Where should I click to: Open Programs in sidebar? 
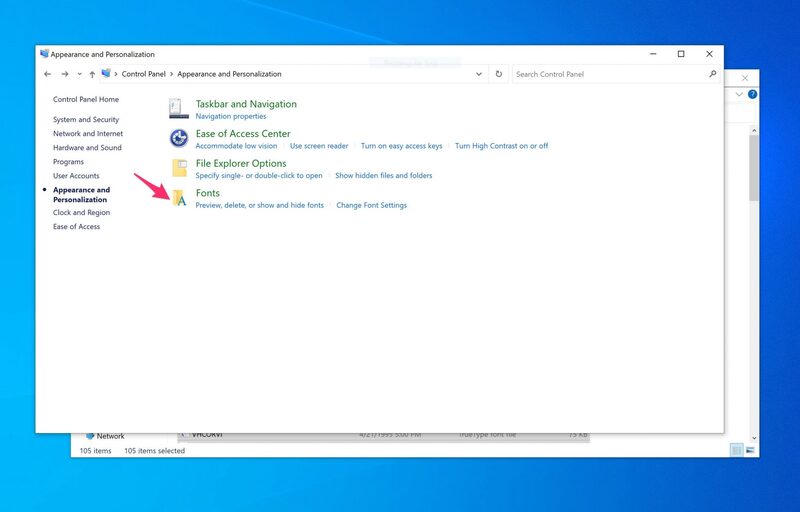[x=68, y=162]
